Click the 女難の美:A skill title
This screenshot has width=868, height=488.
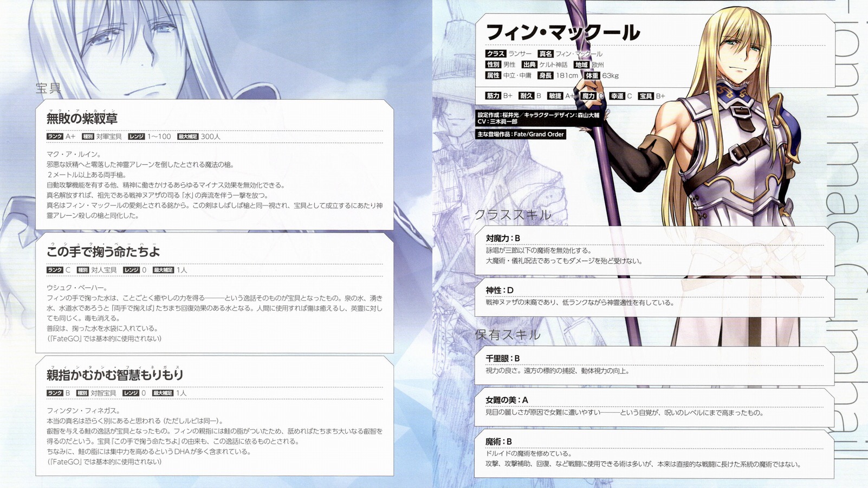coord(507,400)
